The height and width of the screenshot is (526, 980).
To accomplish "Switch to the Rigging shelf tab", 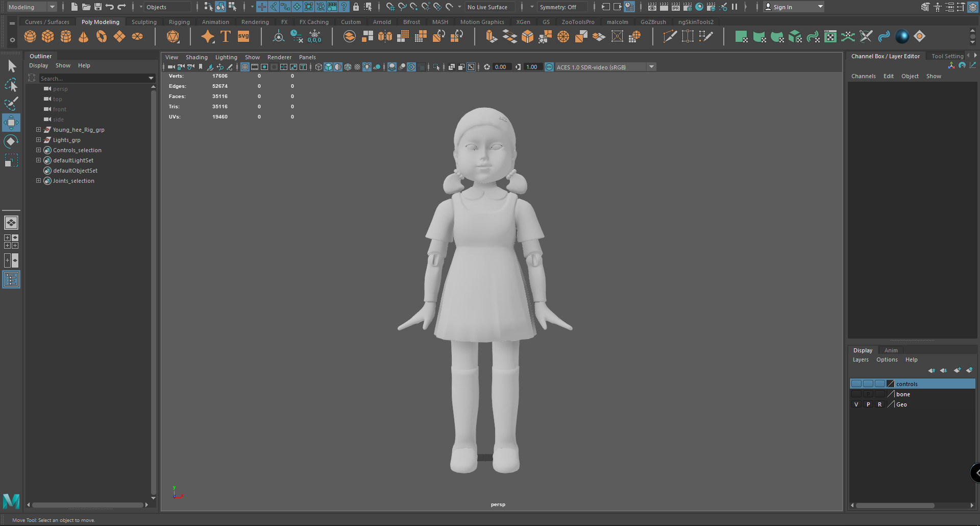I will pos(179,22).
